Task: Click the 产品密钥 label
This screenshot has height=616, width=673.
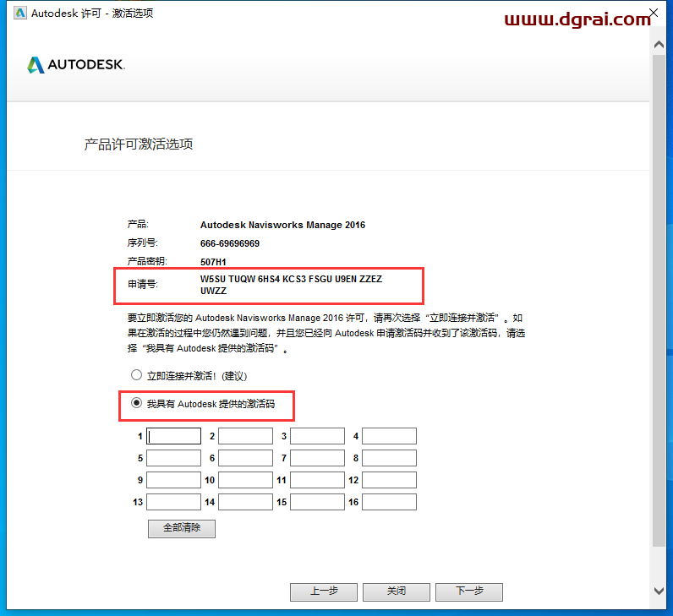Action: coord(147,261)
